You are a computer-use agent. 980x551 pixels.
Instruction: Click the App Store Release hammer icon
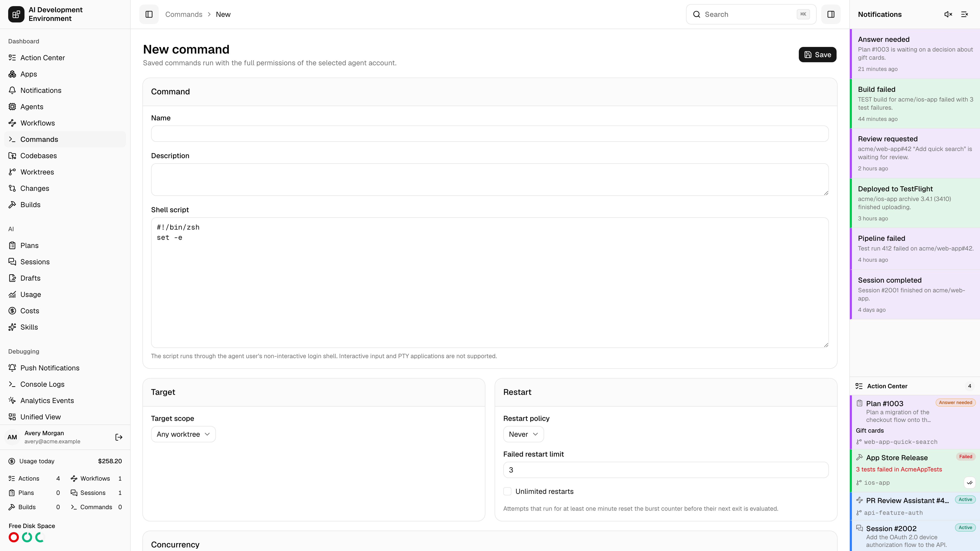click(x=859, y=457)
